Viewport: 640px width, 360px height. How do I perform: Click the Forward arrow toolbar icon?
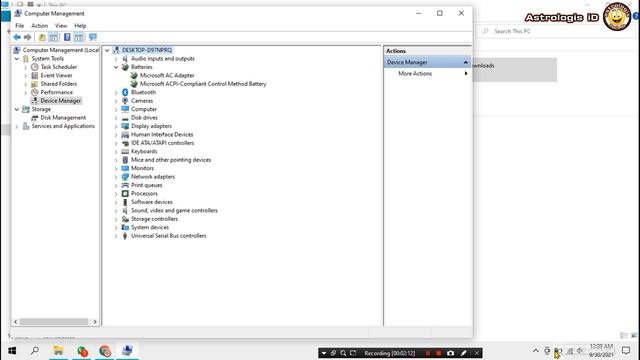(27, 37)
